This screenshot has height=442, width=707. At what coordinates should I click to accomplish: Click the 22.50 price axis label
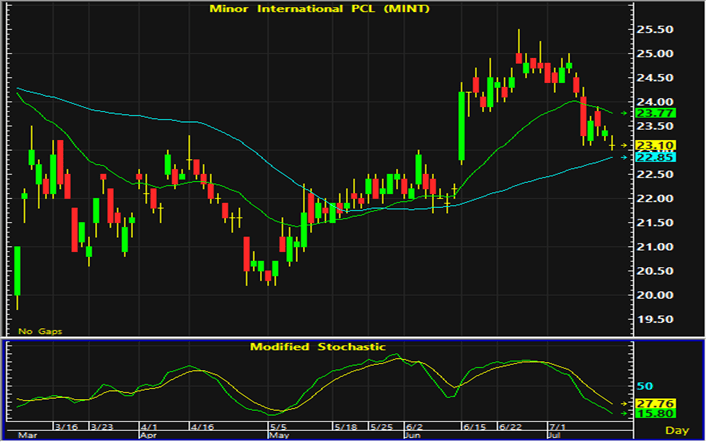(655, 175)
